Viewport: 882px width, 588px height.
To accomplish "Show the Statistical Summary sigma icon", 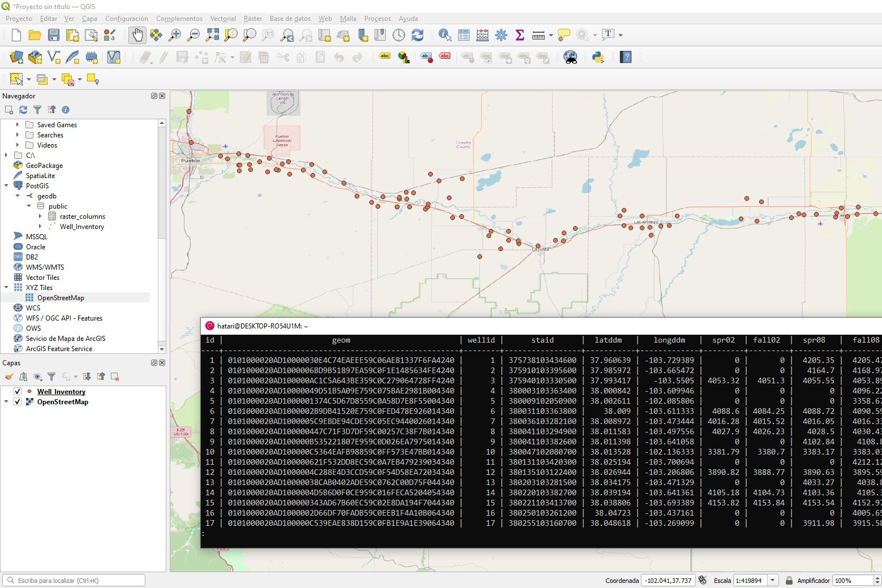I will (520, 35).
